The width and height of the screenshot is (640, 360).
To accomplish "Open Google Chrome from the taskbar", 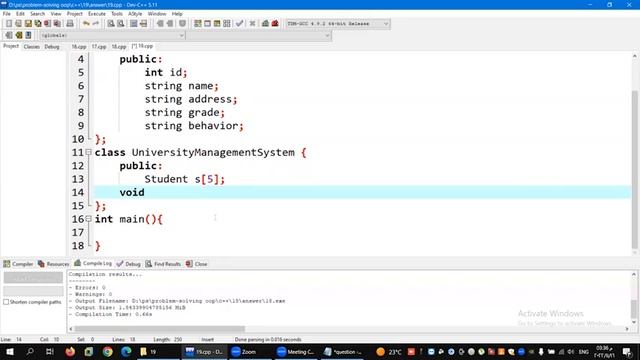I will coord(107,351).
